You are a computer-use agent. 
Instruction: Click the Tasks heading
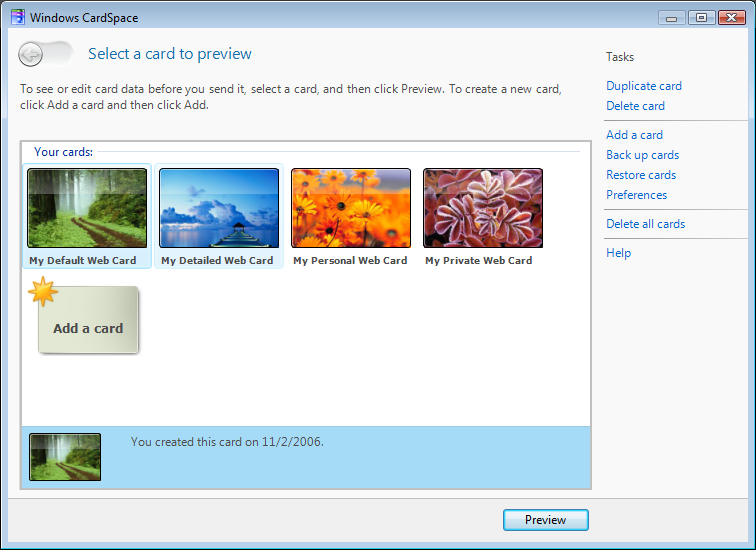tap(620, 57)
